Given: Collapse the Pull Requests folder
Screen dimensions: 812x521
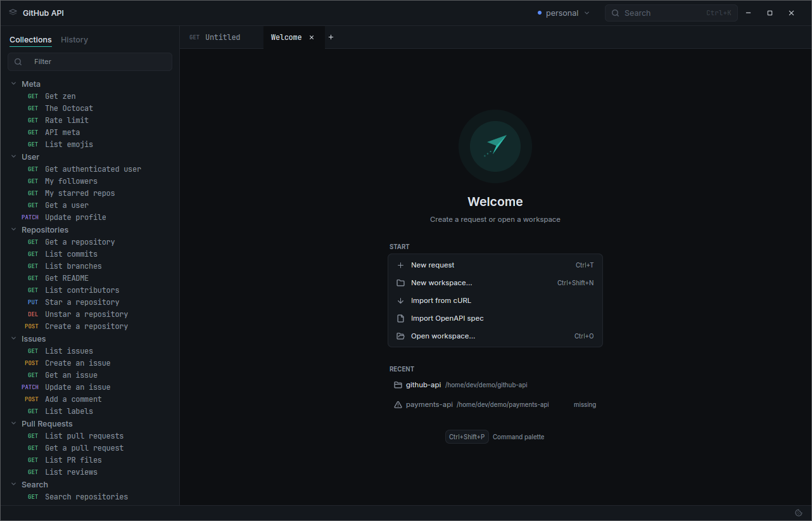Looking at the screenshot, I should [14, 423].
